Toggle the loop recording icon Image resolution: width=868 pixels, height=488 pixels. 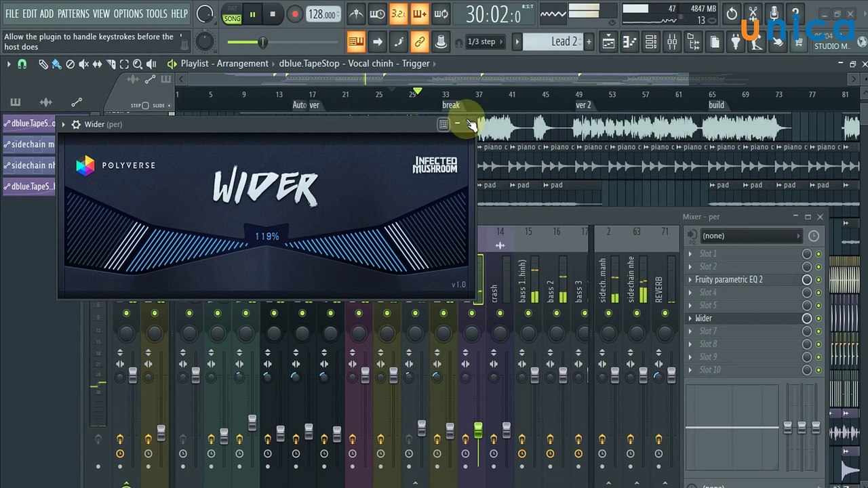441,14
